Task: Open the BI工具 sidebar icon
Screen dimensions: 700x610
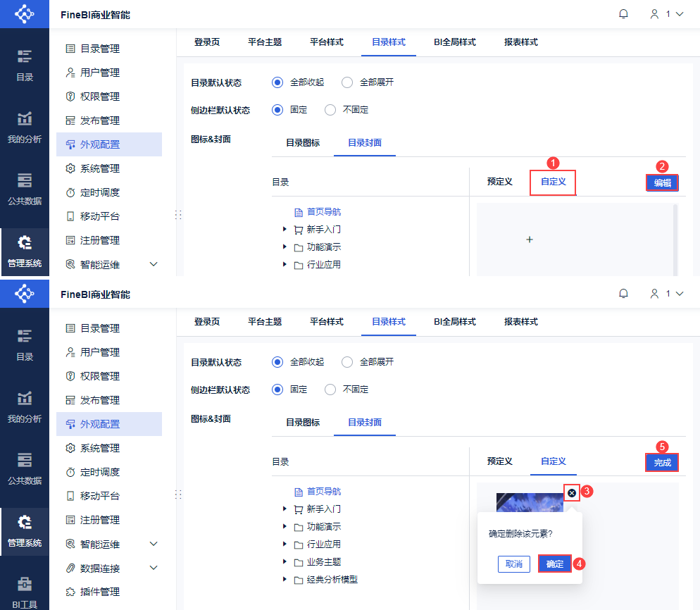Action: coord(25,591)
